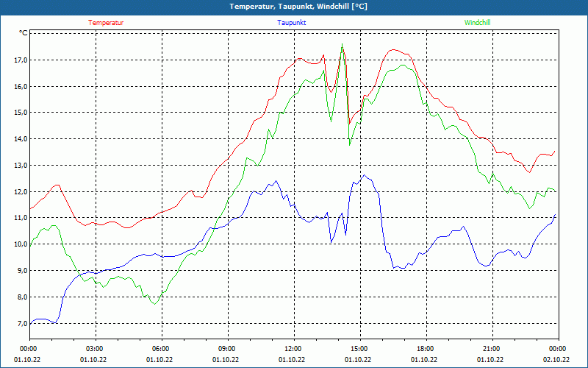Select the 7,0 y-axis value

tap(23, 323)
